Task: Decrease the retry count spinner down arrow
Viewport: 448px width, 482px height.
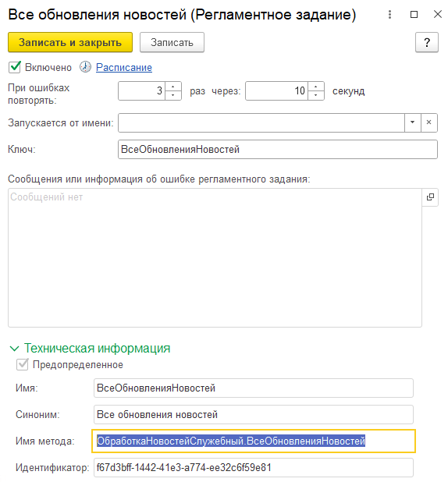Action: click(x=173, y=95)
